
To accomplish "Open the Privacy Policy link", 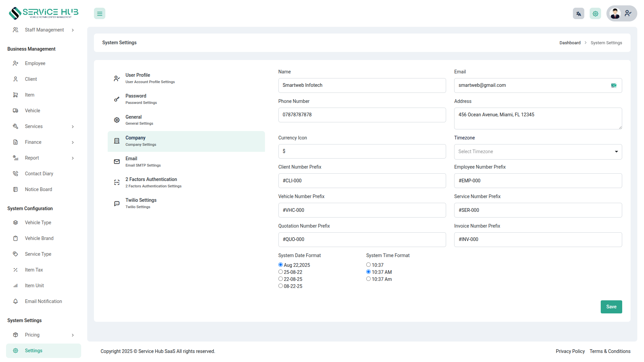I will pos(570,351).
